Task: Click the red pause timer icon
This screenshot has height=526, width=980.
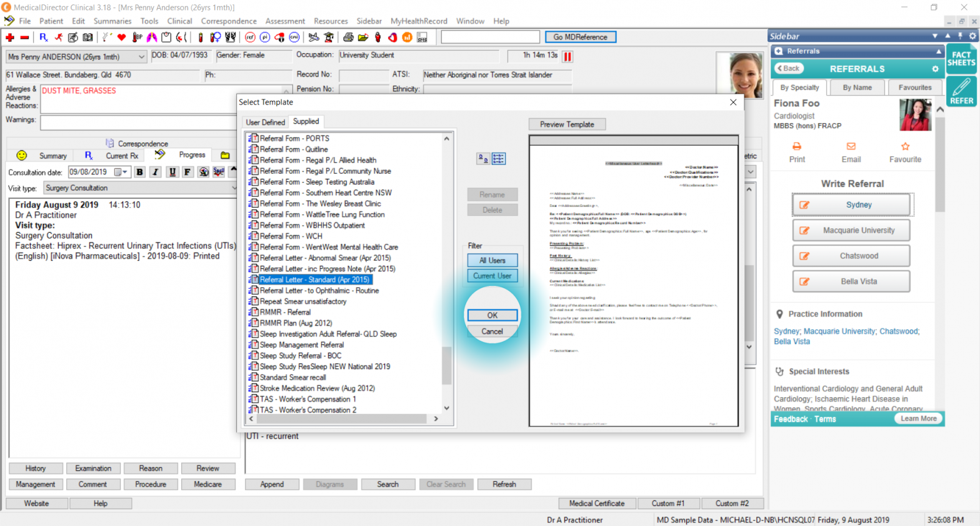Action: pyautogui.click(x=567, y=56)
